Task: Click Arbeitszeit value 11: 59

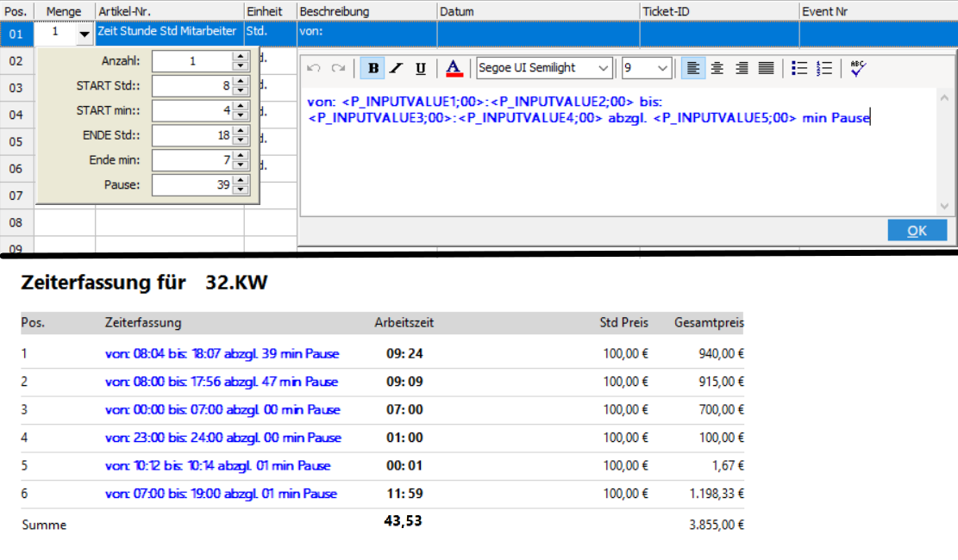Action: click(404, 494)
